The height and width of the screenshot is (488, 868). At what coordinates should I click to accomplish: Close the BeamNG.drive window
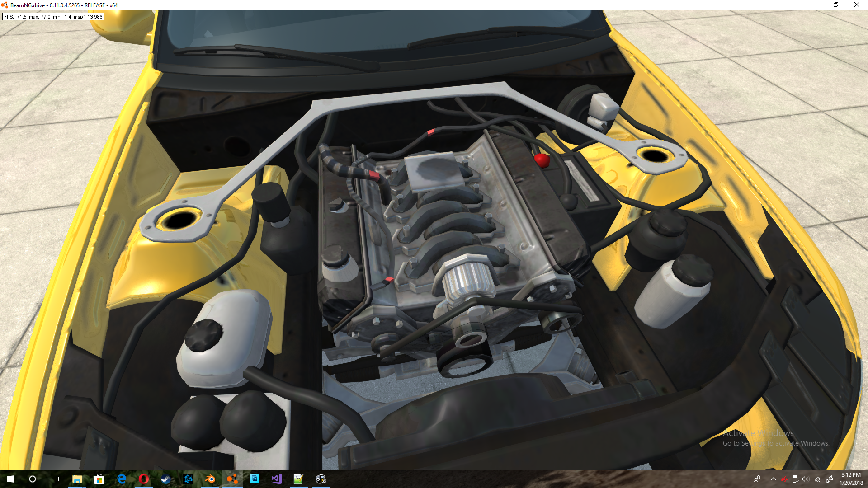pyautogui.click(x=857, y=5)
